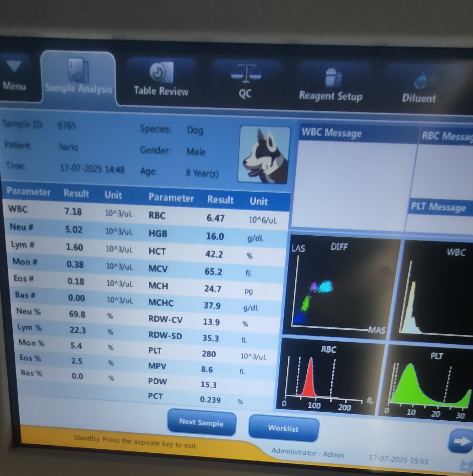The height and width of the screenshot is (476, 473).
Task: Open the QC balance scale icon
Action: (x=246, y=74)
